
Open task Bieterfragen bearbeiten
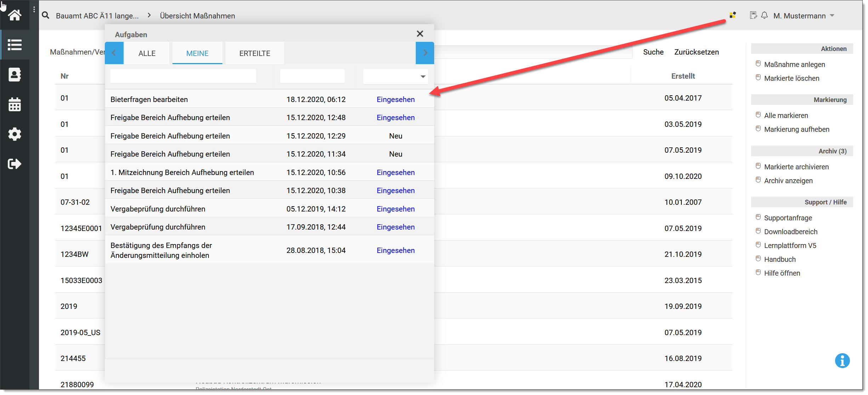tap(149, 100)
